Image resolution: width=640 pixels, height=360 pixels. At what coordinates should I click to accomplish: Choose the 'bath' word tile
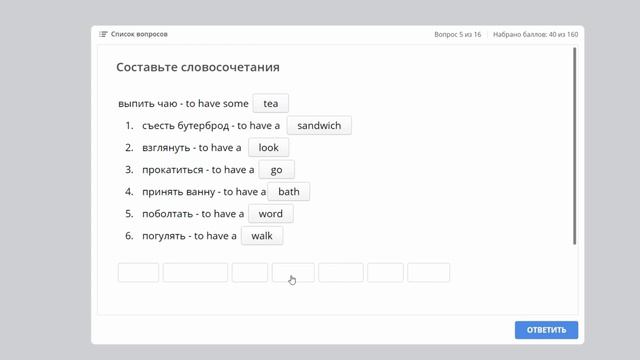click(289, 191)
